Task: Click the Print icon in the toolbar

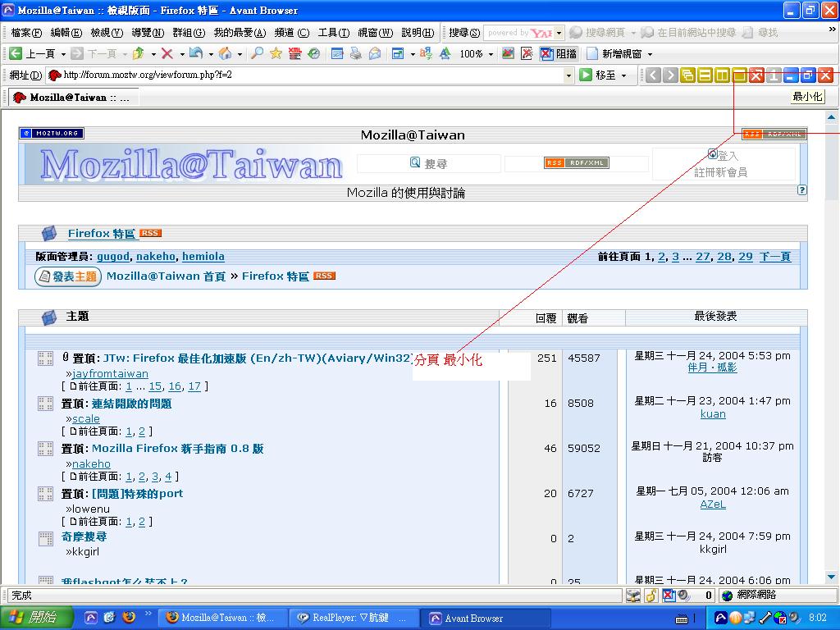Action: [356, 53]
